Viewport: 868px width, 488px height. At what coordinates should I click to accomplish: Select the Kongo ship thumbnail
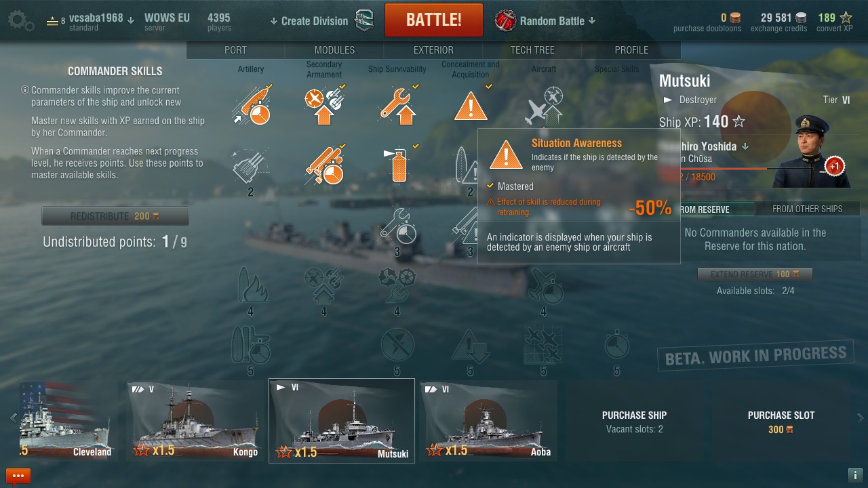[x=196, y=421]
